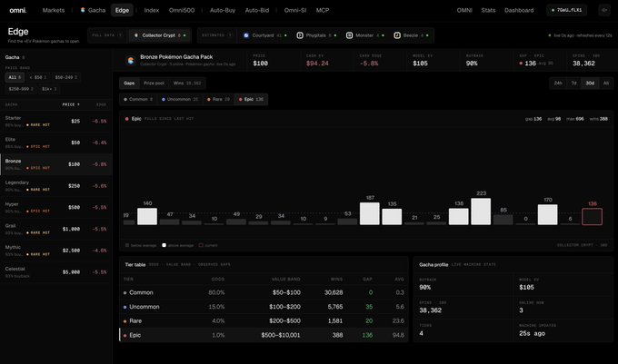Select the Grail gacha row

[x=56, y=229]
